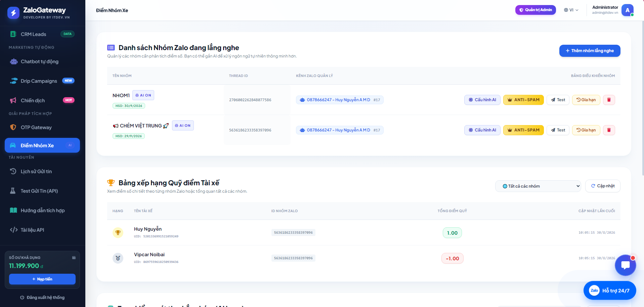Open Tài liệu API docs

point(42,230)
